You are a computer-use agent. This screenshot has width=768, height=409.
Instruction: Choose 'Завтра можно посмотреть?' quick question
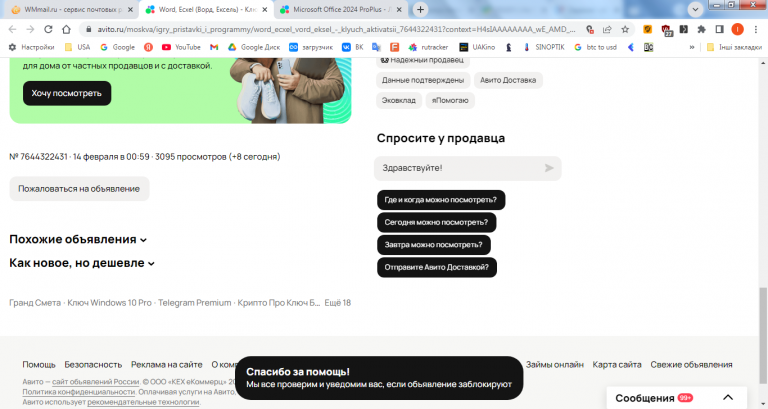433,245
